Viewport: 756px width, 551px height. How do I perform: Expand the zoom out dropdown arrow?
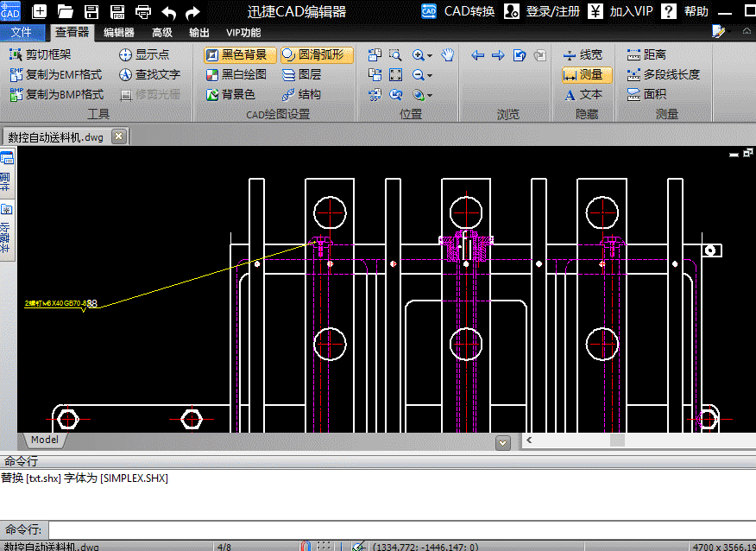pos(430,76)
